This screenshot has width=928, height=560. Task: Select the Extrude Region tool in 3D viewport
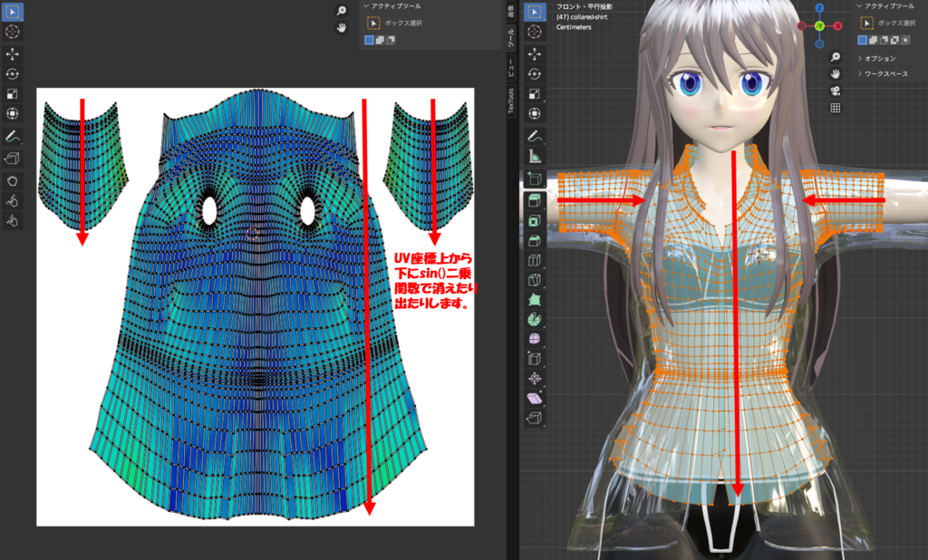click(535, 199)
